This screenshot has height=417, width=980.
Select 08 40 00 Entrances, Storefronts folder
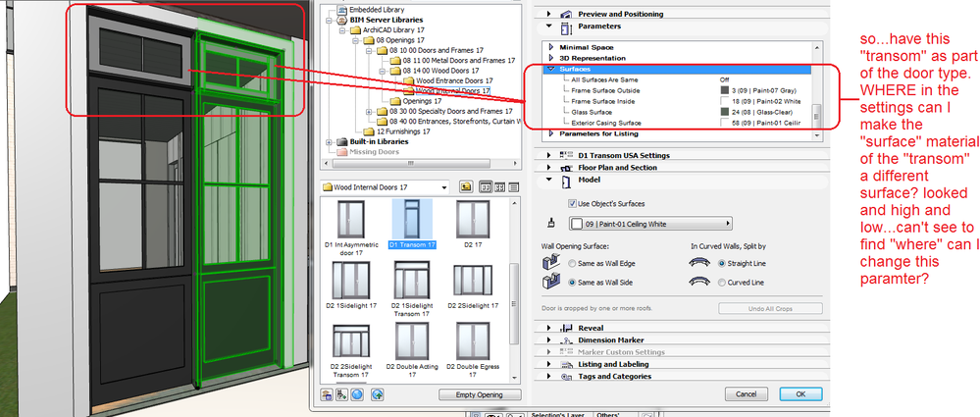(x=455, y=122)
